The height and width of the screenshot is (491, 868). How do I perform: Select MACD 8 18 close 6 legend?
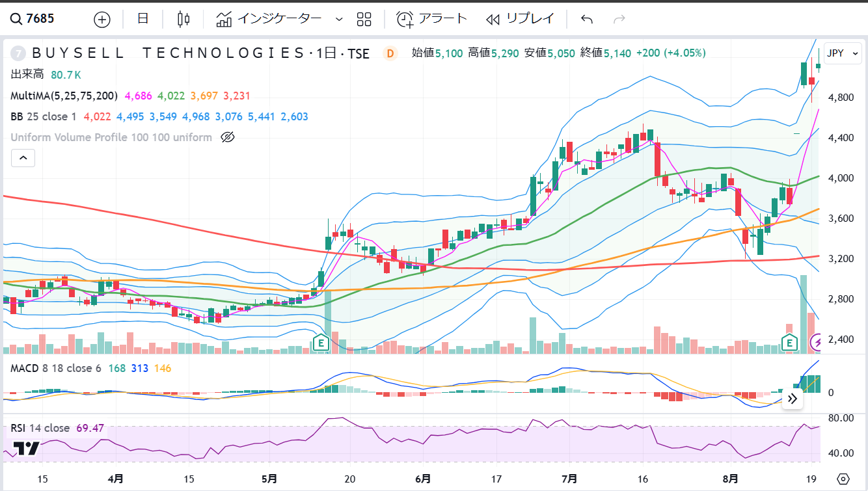click(55, 368)
